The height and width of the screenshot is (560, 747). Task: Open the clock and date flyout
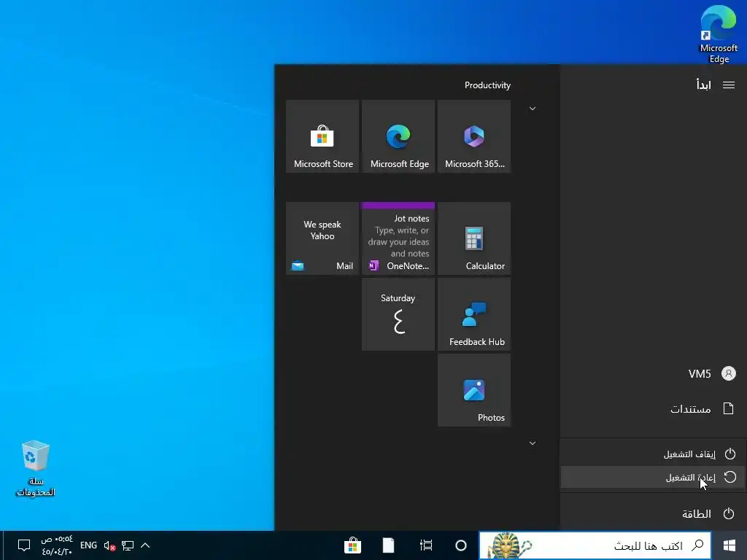(x=57, y=545)
